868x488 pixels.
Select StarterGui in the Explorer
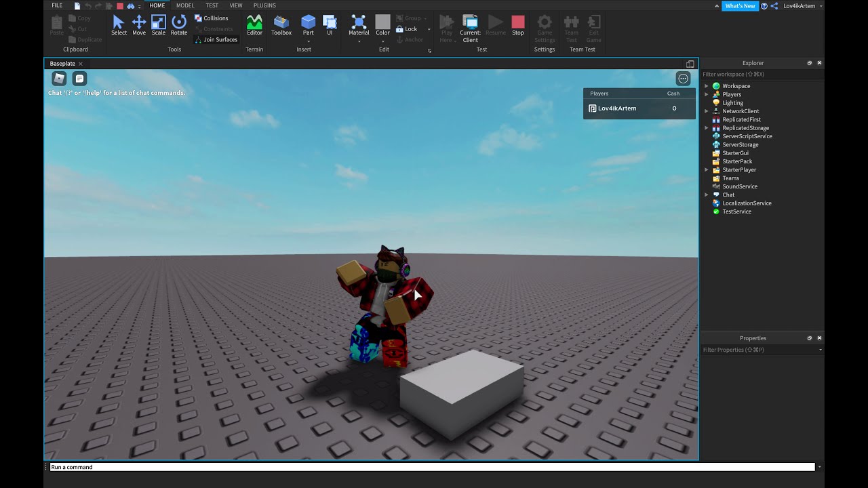735,153
